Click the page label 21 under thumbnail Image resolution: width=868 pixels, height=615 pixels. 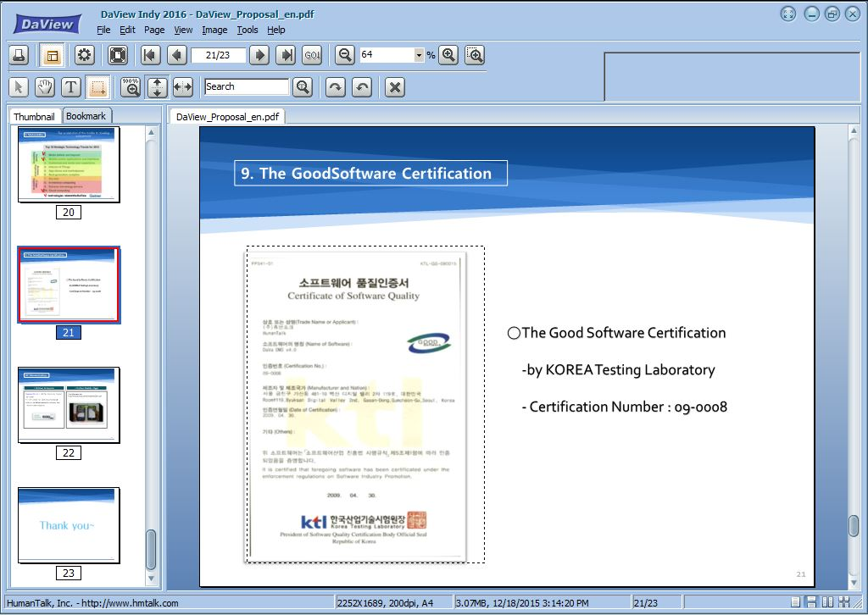pyautogui.click(x=68, y=332)
